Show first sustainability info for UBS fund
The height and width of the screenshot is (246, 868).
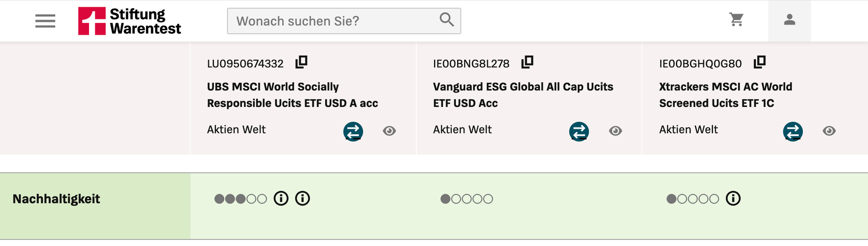pos(281,199)
